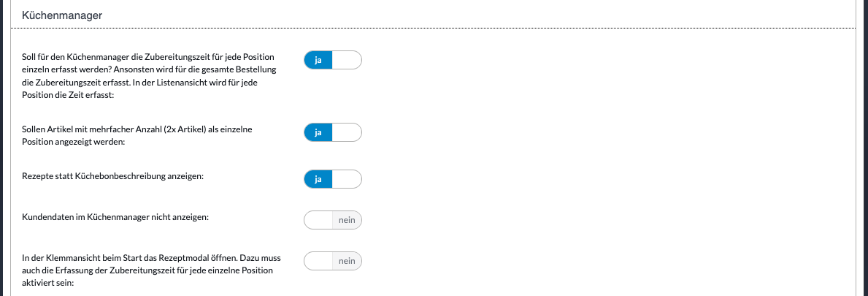Disable showing multi-quantity articles as single positions
Viewport: 868px width, 296px height.
[x=333, y=132]
